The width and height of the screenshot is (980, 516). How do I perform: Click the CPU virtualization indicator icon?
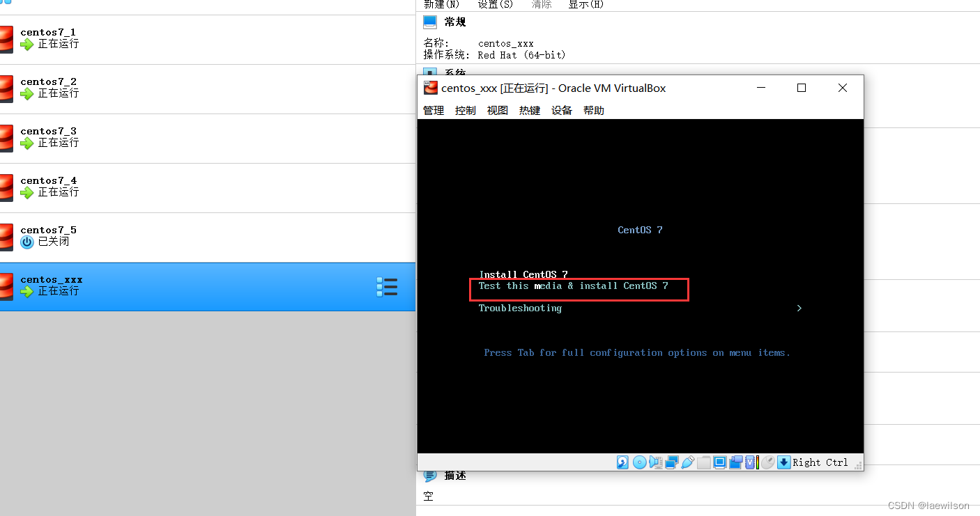(x=751, y=462)
